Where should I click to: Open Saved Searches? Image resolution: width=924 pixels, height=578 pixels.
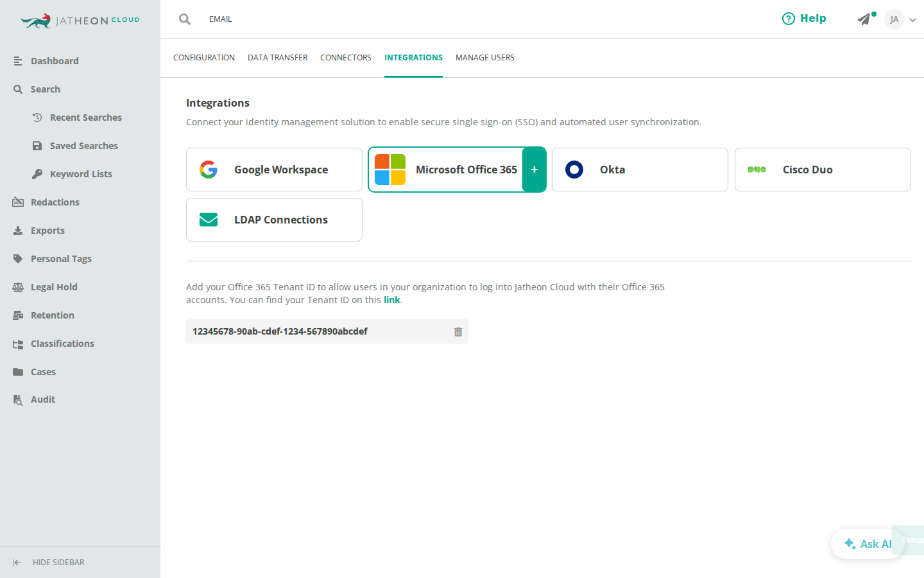tap(83, 146)
